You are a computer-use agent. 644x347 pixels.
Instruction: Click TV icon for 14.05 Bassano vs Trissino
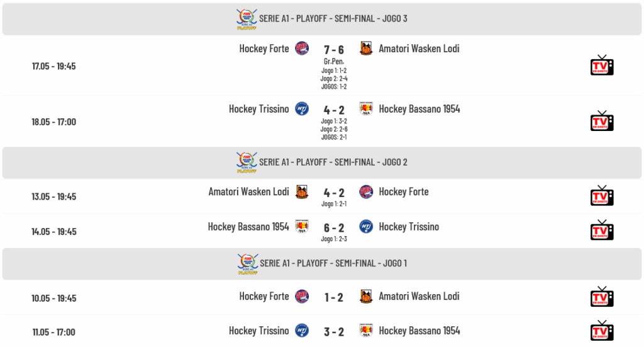[x=602, y=230]
